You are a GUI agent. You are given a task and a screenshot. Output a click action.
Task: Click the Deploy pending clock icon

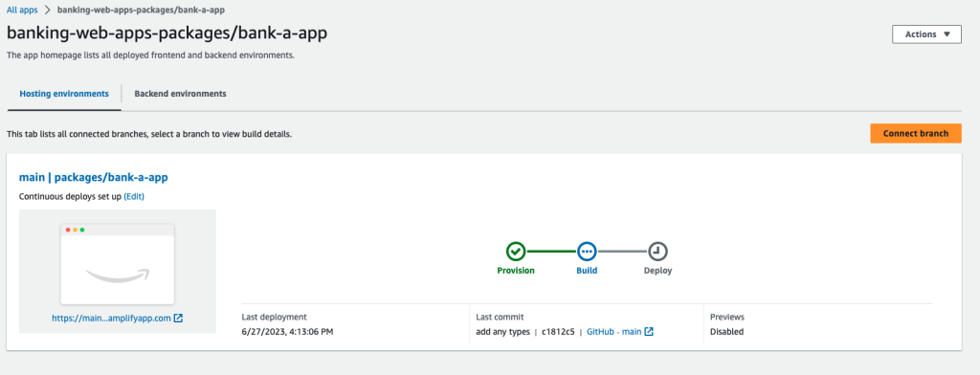tap(657, 252)
